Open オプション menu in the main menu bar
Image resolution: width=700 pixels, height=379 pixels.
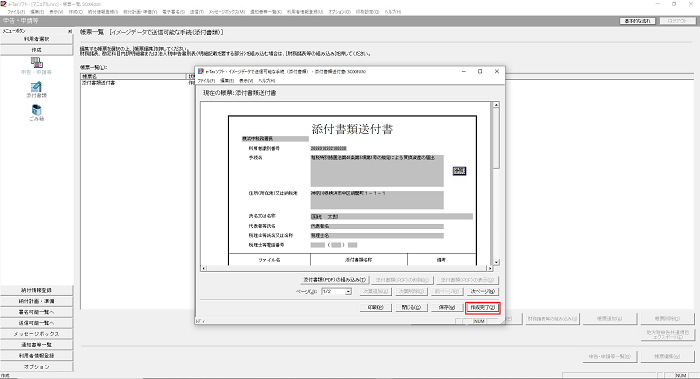[x=339, y=12]
